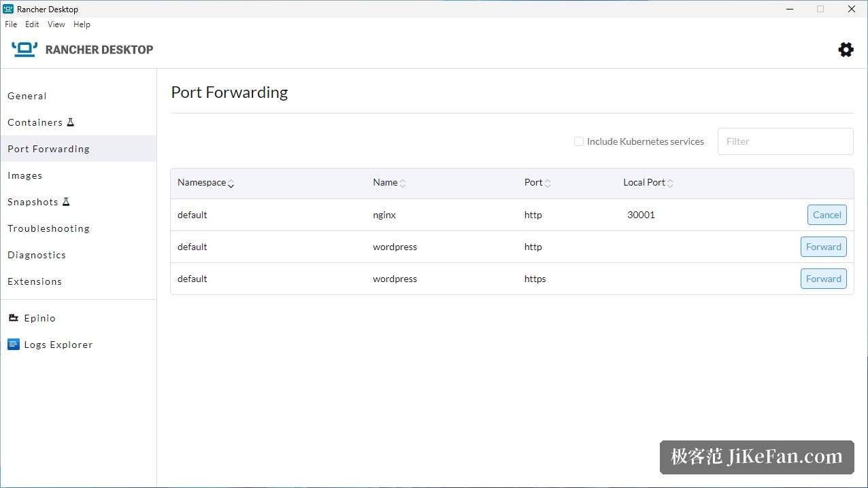Click the nginx name cell

pyautogui.click(x=384, y=215)
